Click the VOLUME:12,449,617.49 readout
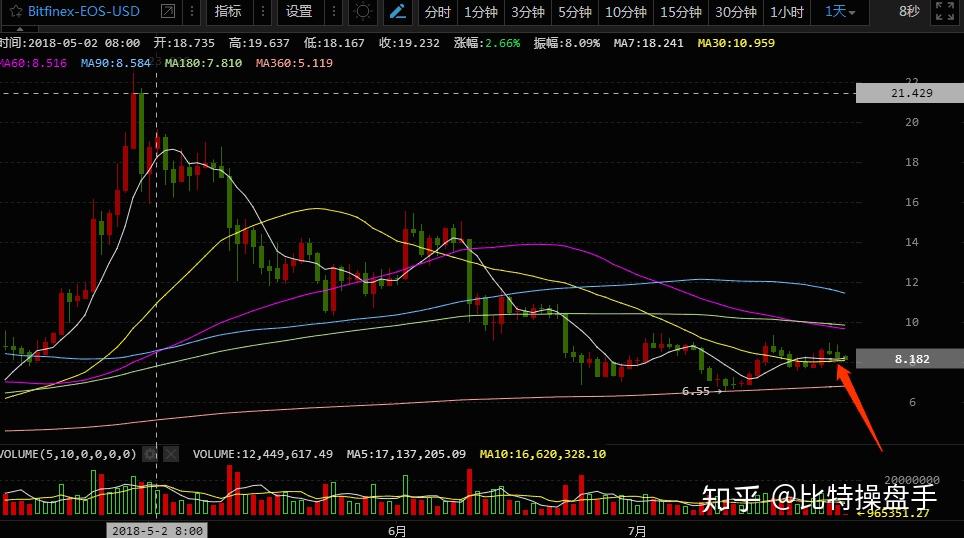 pos(263,454)
